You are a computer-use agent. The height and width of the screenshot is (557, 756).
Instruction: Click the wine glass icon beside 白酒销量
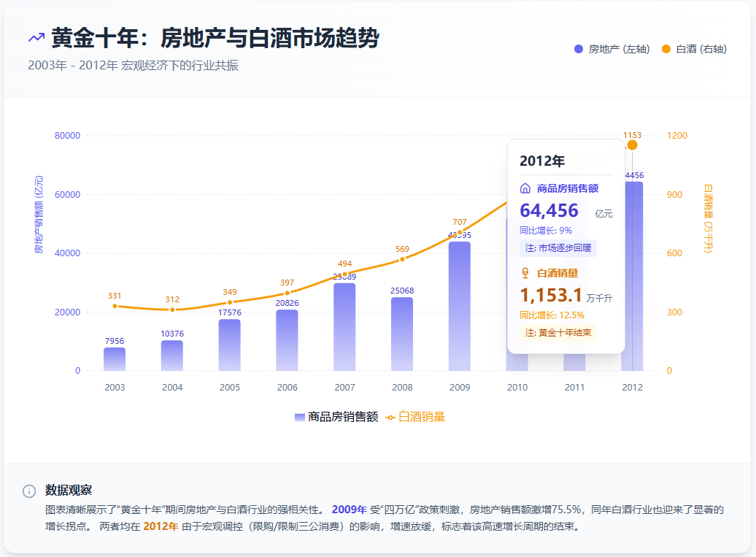click(525, 273)
